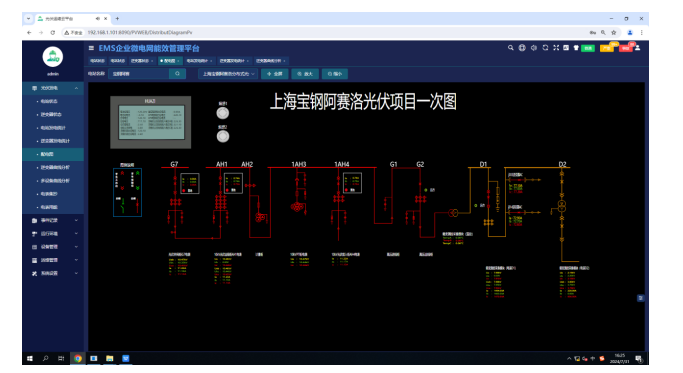This screenshot has height=373, width=683.
Task: Click the search button beside the station name field
Action: pos(177,74)
